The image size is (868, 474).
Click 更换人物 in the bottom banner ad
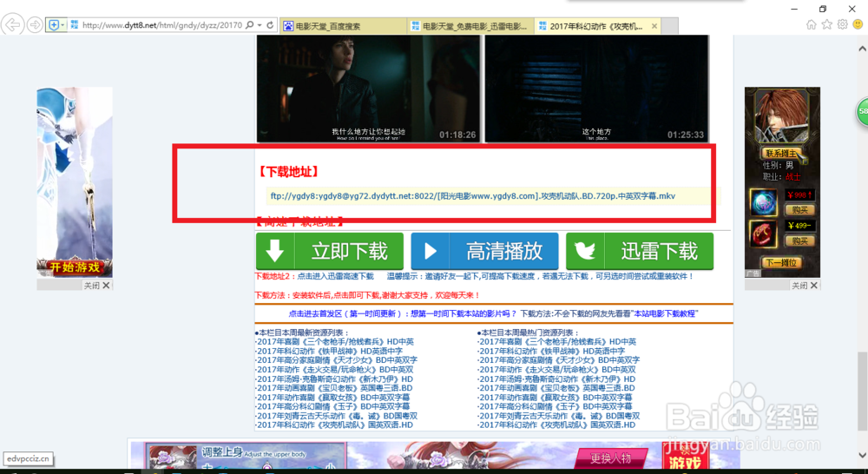point(611,458)
